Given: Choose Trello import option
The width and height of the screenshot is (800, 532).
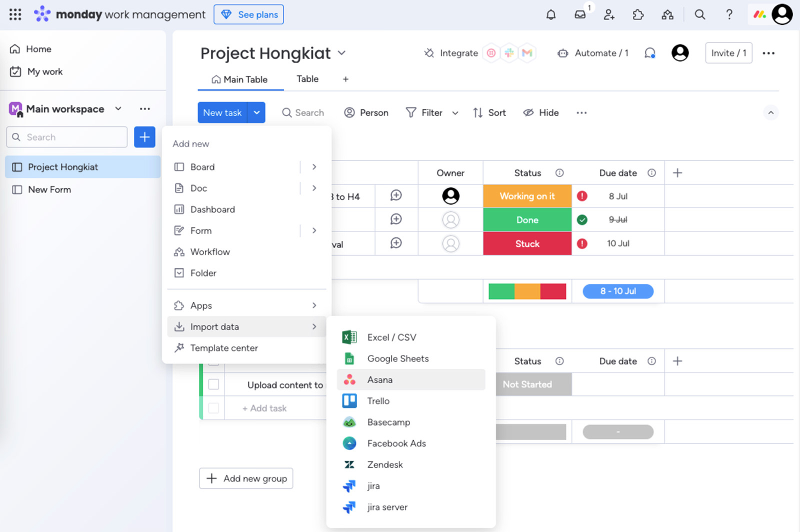Looking at the screenshot, I should (x=411, y=401).
